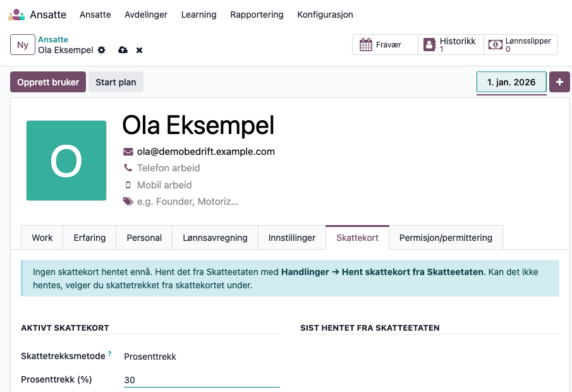Click the Ansatte app logo icon

[16, 15]
